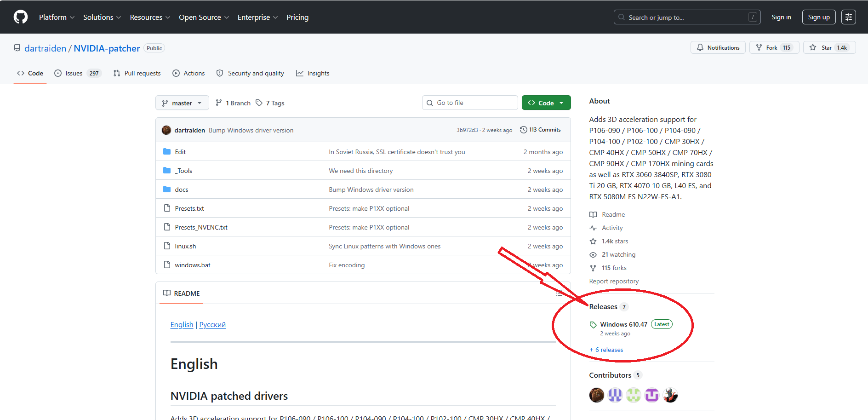Click the Sign up button
Image resolution: width=868 pixels, height=420 pixels.
pyautogui.click(x=819, y=17)
